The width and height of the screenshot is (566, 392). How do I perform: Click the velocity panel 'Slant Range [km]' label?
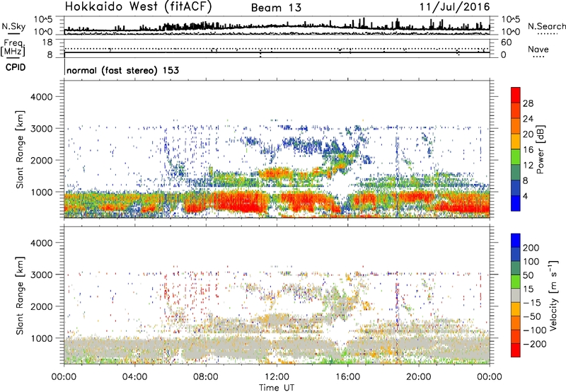pyautogui.click(x=20, y=296)
